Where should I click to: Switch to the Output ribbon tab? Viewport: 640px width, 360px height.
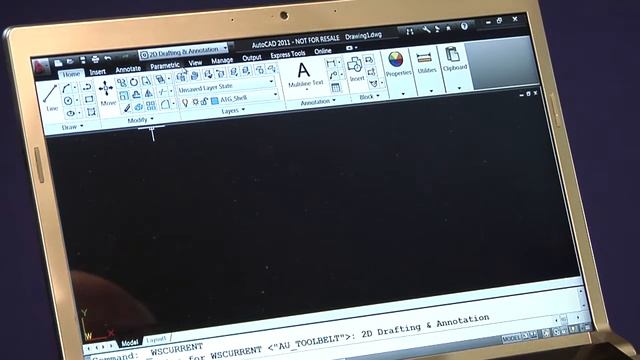251,58
